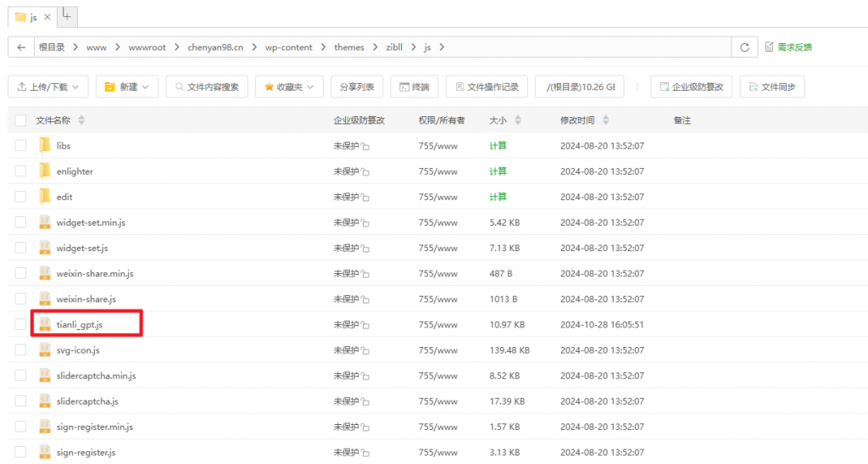Expand the chevron after zibll breadcrumb

point(414,48)
